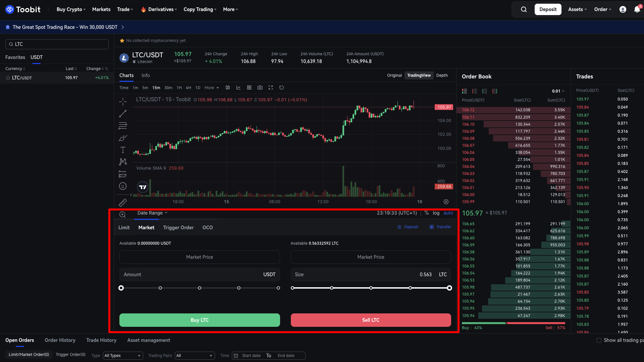This screenshot has width=644, height=362.
Task: Open the Great Spot Trading Race announcement link
Action: coord(65,27)
